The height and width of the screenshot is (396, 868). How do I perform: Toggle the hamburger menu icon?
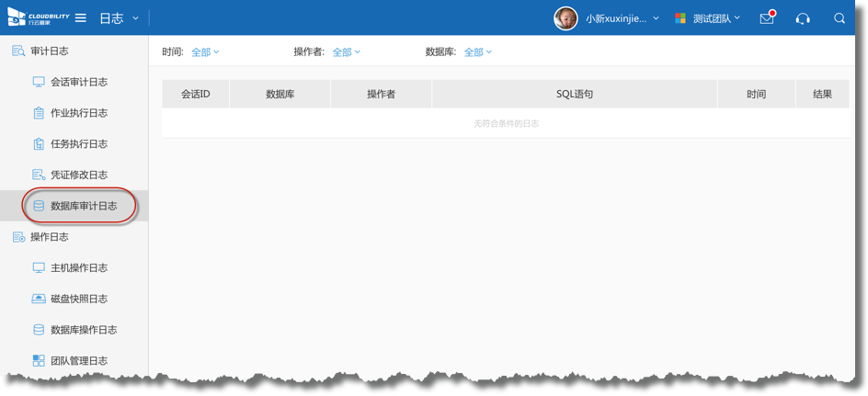coord(81,18)
